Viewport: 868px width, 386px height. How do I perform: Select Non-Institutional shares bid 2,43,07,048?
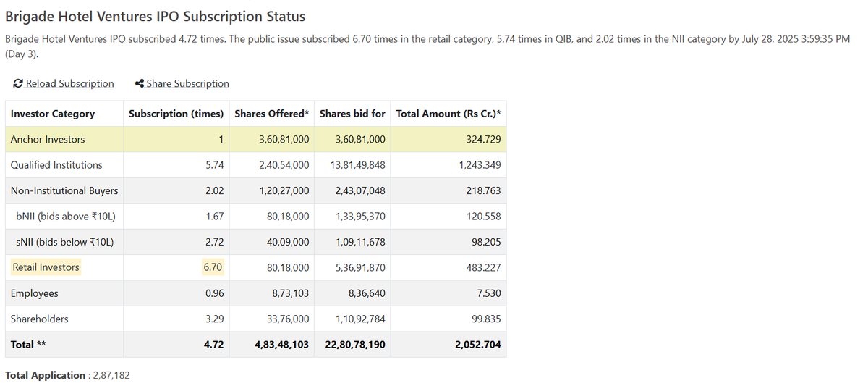tap(360, 190)
